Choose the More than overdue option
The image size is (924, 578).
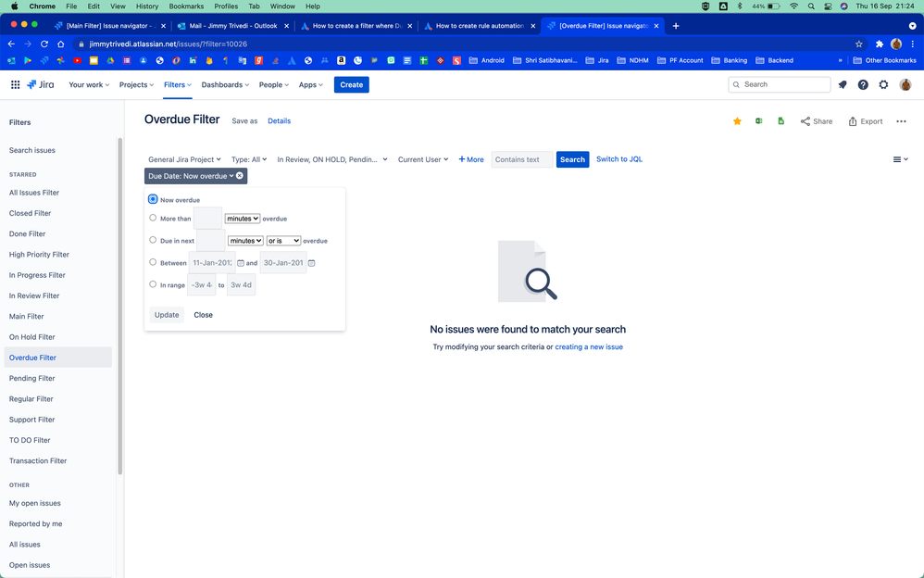click(153, 217)
